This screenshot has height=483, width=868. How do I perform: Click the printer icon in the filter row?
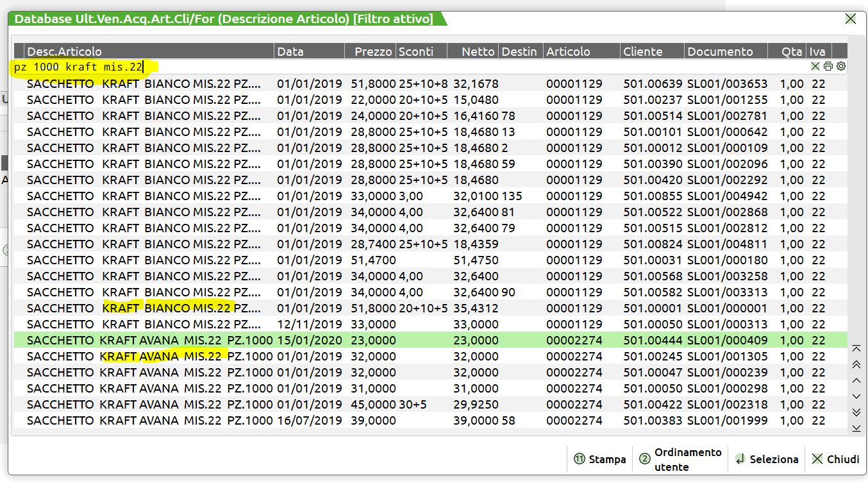pyautogui.click(x=828, y=66)
